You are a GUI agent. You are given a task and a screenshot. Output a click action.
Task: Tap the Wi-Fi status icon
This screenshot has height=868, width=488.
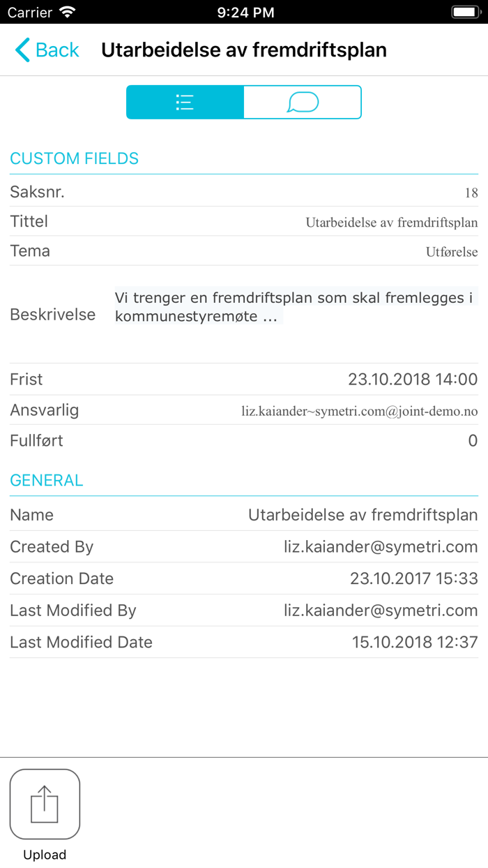point(66,12)
